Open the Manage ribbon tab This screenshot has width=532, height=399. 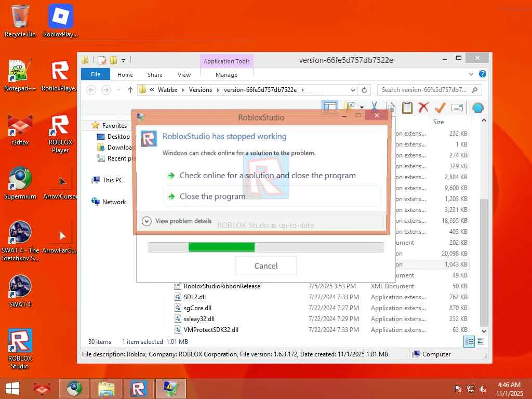pyautogui.click(x=227, y=75)
